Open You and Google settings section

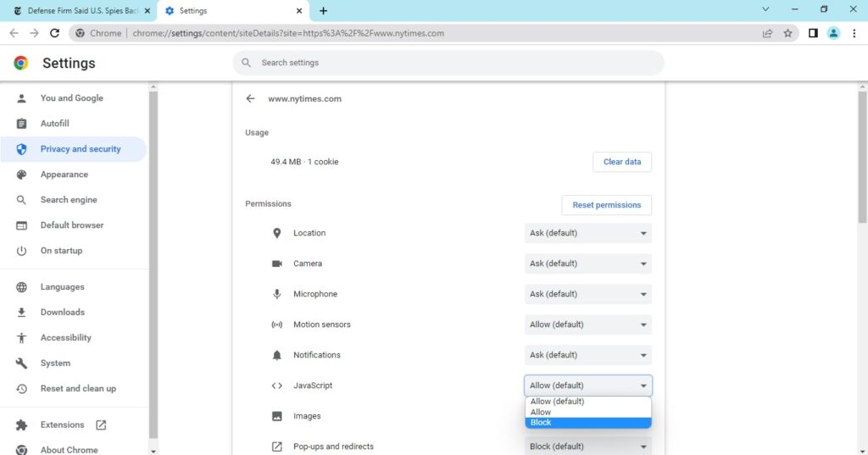point(71,98)
